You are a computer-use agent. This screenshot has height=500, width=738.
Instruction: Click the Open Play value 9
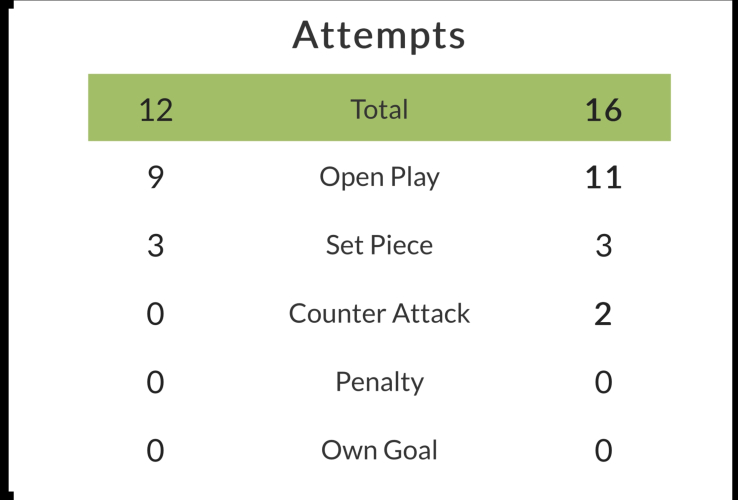(x=156, y=178)
